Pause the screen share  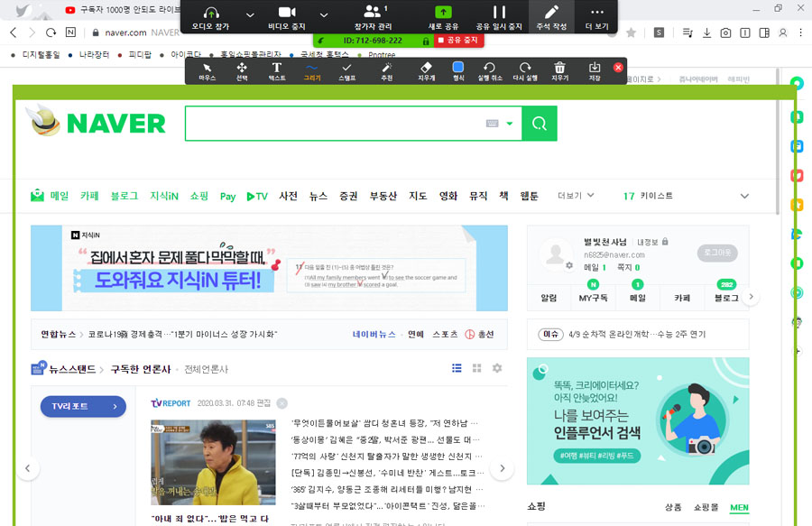pos(499,17)
